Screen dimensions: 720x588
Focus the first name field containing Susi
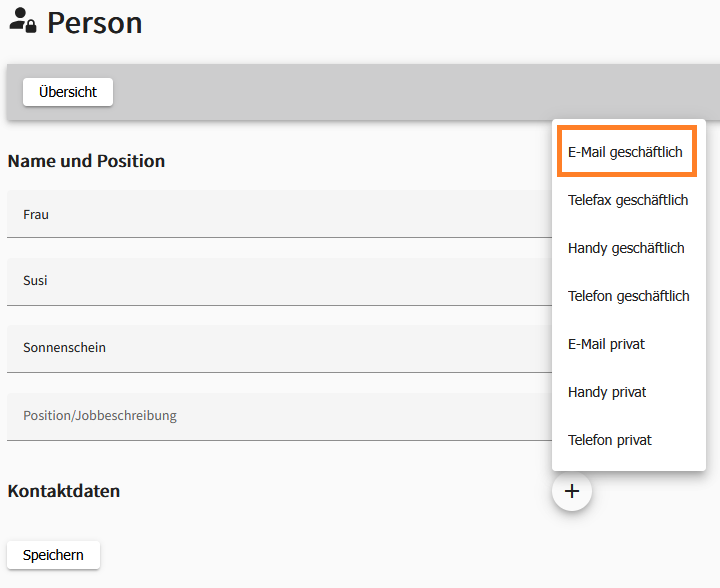pyautogui.click(x=270, y=281)
